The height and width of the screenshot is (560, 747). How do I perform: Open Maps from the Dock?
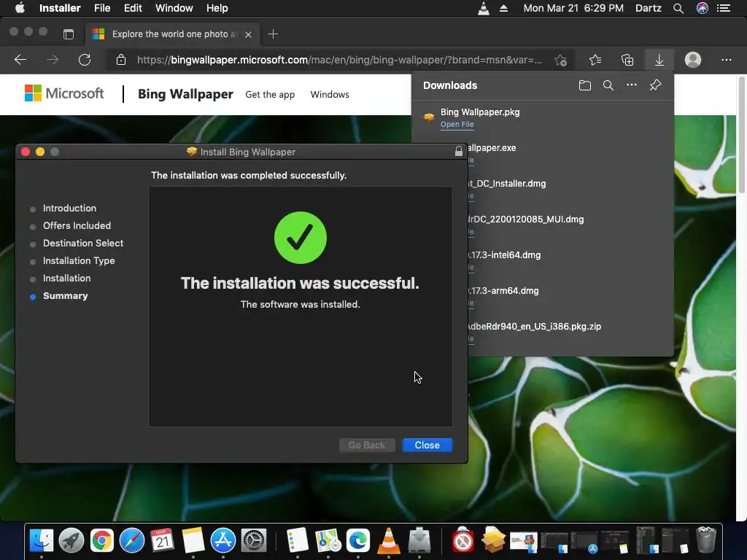[328, 540]
